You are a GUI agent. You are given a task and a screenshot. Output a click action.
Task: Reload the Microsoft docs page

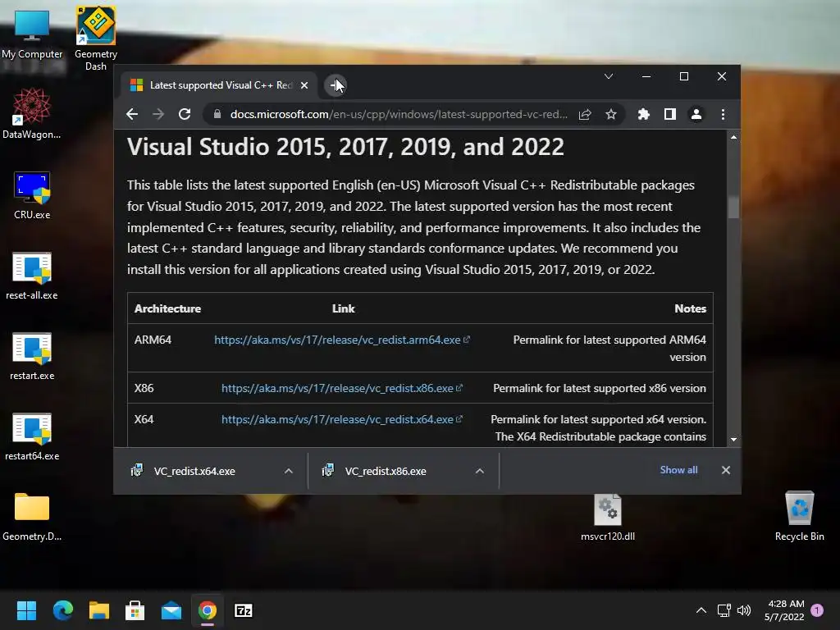coord(185,114)
